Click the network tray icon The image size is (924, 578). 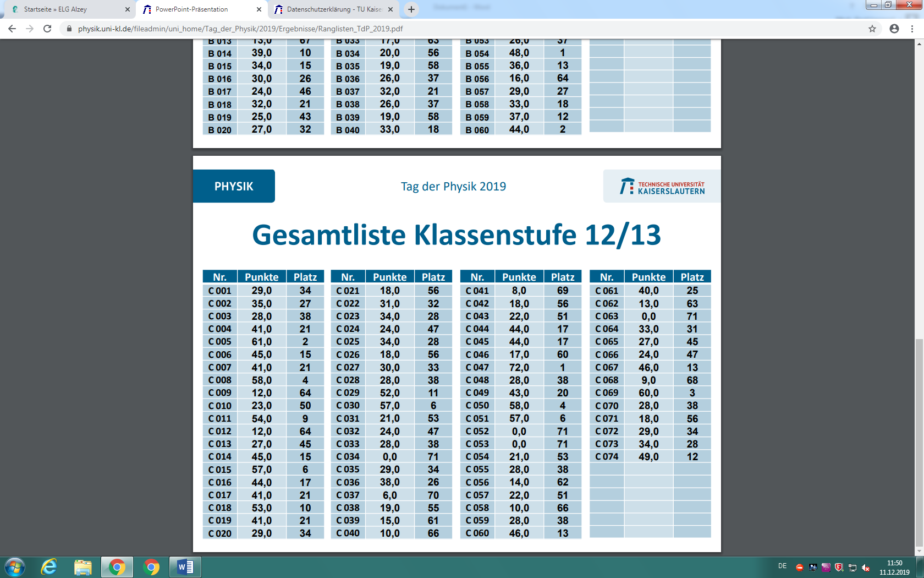point(853,568)
